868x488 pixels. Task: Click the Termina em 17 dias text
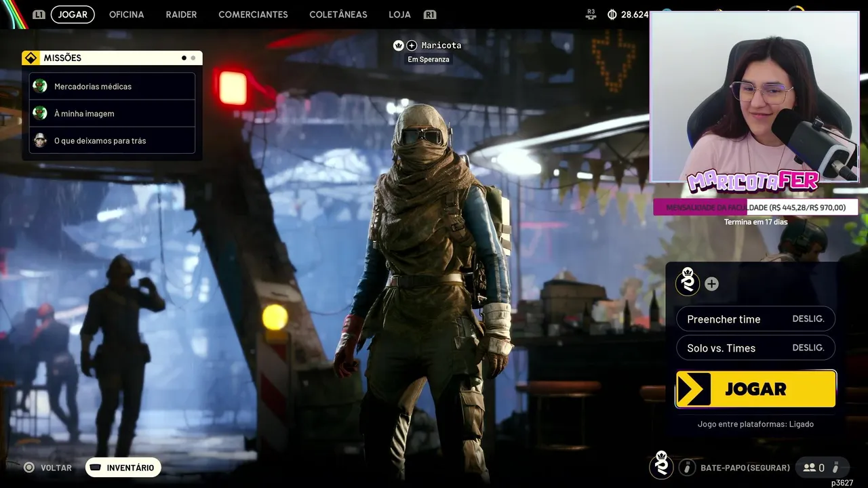point(755,222)
